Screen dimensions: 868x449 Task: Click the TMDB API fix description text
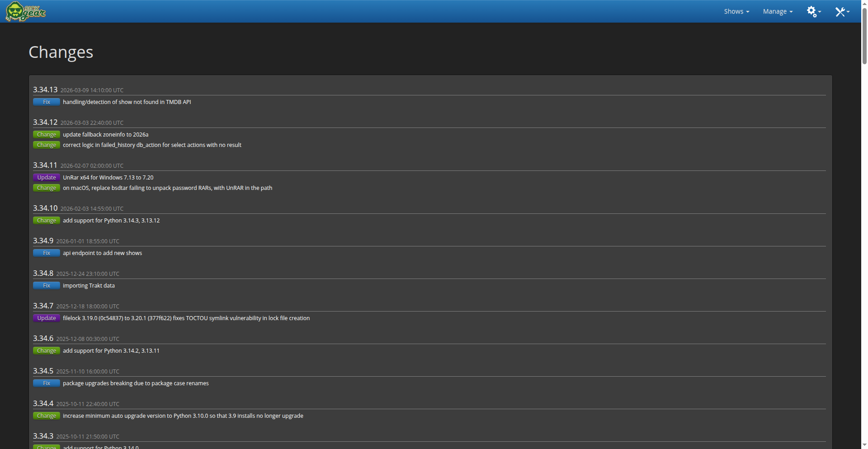127,102
